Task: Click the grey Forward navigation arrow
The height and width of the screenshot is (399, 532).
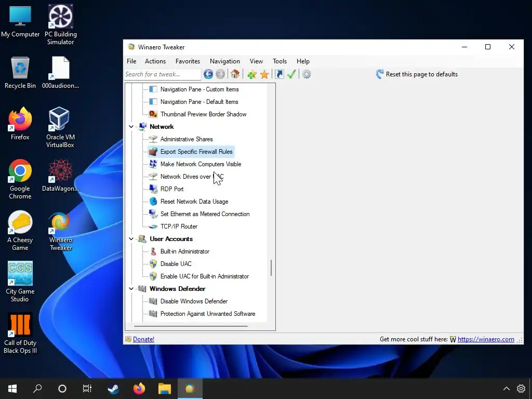Action: [x=220, y=74]
